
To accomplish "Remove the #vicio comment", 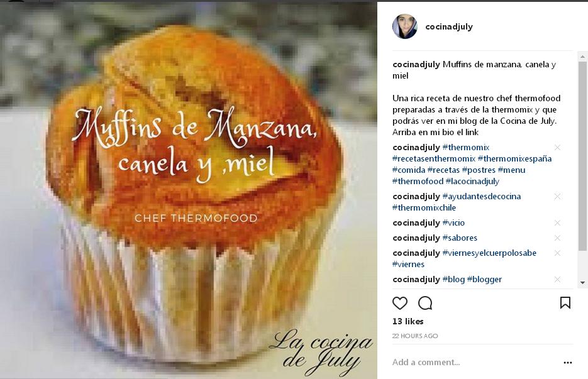I will [x=557, y=223].
